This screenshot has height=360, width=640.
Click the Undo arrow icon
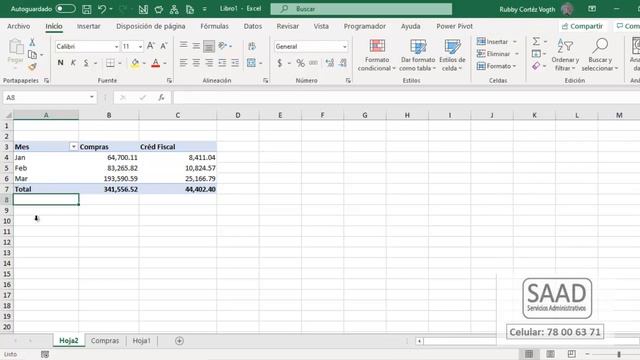[102, 9]
